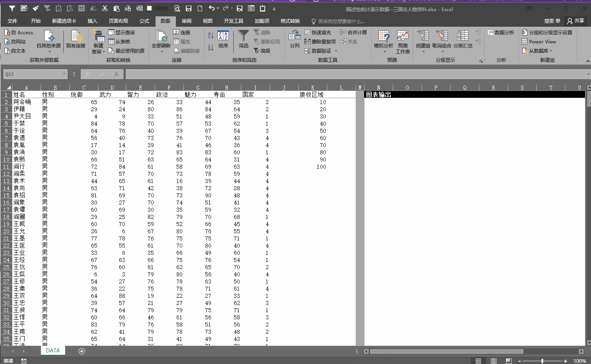The width and height of the screenshot is (591, 364).
Task: Add a new sheet with plus button
Action: (82, 351)
